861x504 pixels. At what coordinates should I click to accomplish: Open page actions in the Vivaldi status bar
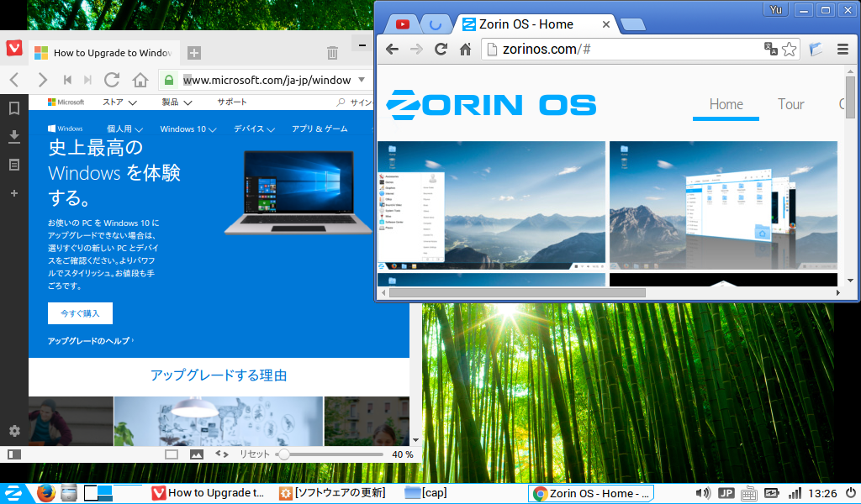(222, 454)
